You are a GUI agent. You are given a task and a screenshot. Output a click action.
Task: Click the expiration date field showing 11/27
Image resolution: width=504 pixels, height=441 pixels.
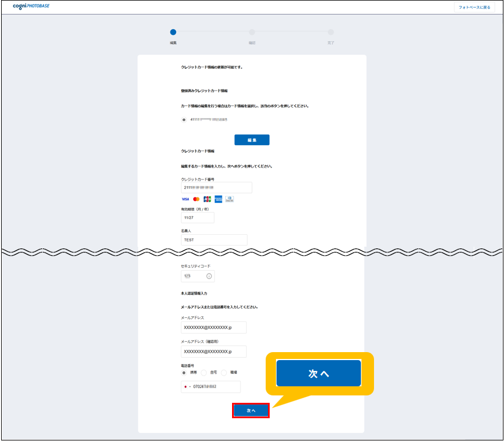click(197, 218)
